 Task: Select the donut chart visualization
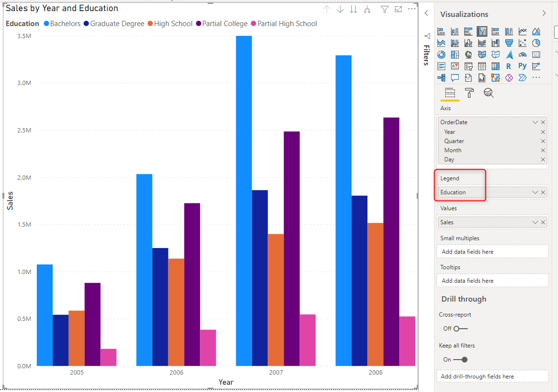click(441, 55)
